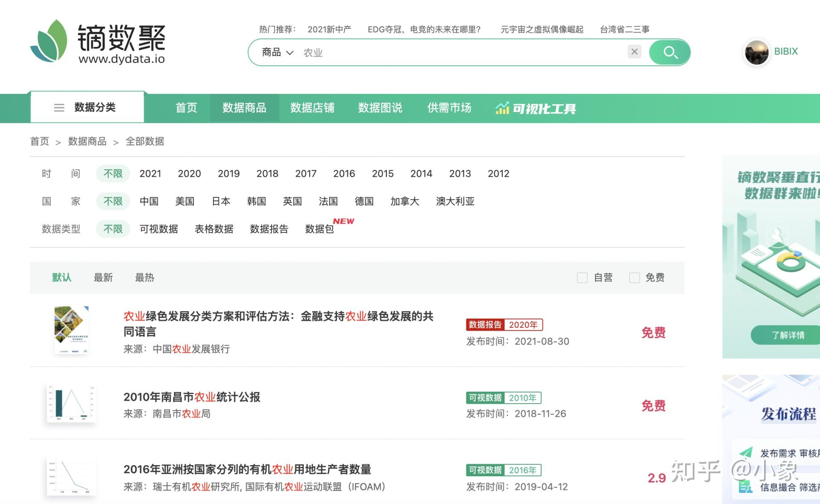This screenshot has width=820, height=504.
Task: Click the 镝数聚 site logo
Action: (x=98, y=42)
